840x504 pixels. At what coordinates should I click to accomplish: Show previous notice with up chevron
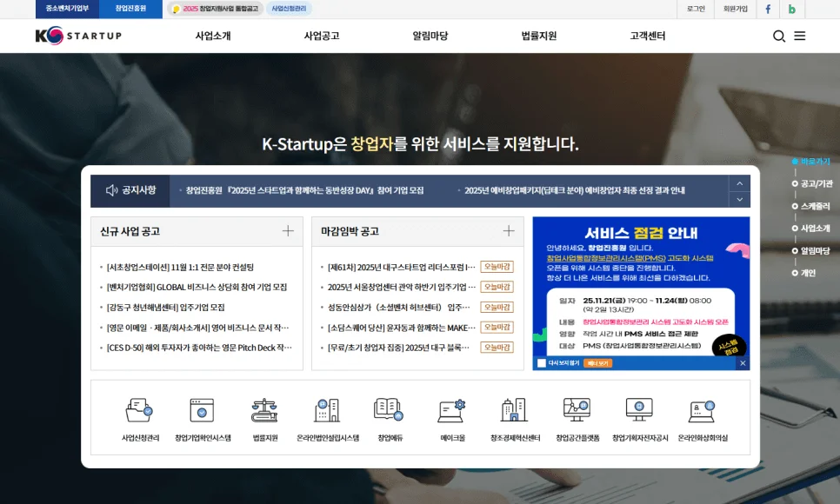coord(739,183)
